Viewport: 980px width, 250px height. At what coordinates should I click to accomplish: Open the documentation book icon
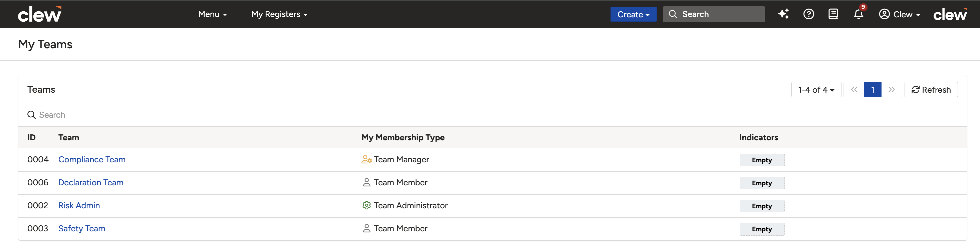[x=833, y=14]
